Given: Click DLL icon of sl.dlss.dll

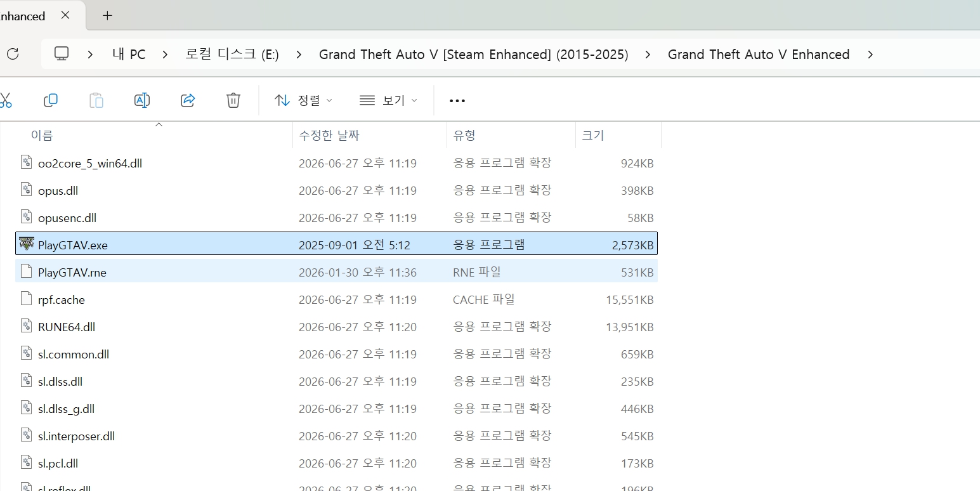Looking at the screenshot, I should 26,380.
